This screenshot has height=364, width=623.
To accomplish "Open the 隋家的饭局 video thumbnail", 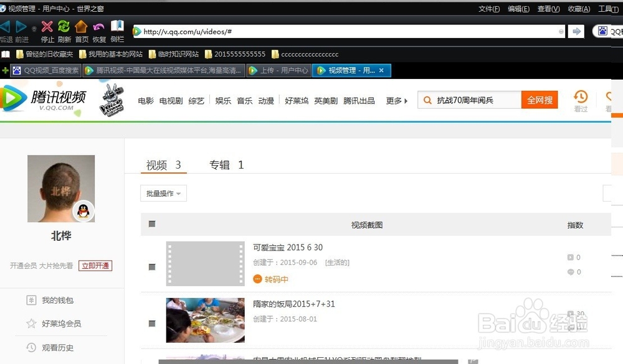I will 206,320.
